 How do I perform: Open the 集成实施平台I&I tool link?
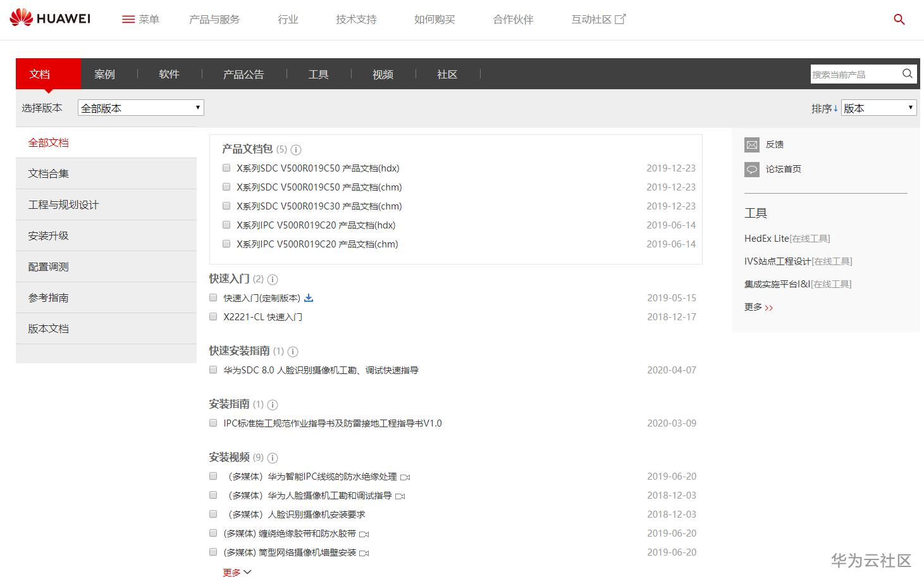(x=798, y=284)
